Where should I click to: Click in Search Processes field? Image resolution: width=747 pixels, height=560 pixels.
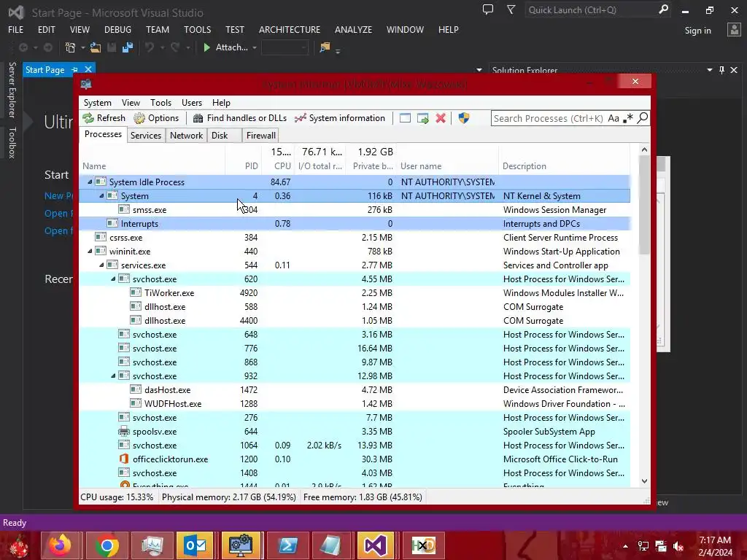(549, 118)
